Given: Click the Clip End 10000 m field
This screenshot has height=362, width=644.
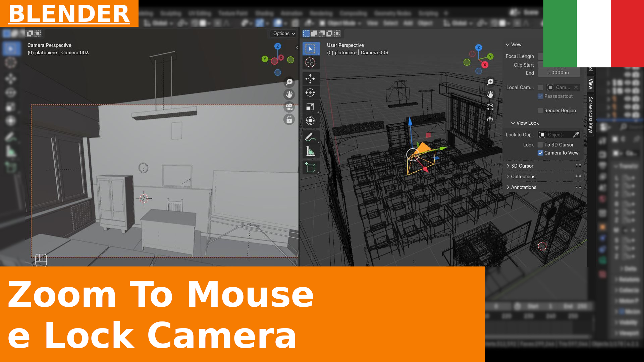Looking at the screenshot, I should [x=559, y=73].
